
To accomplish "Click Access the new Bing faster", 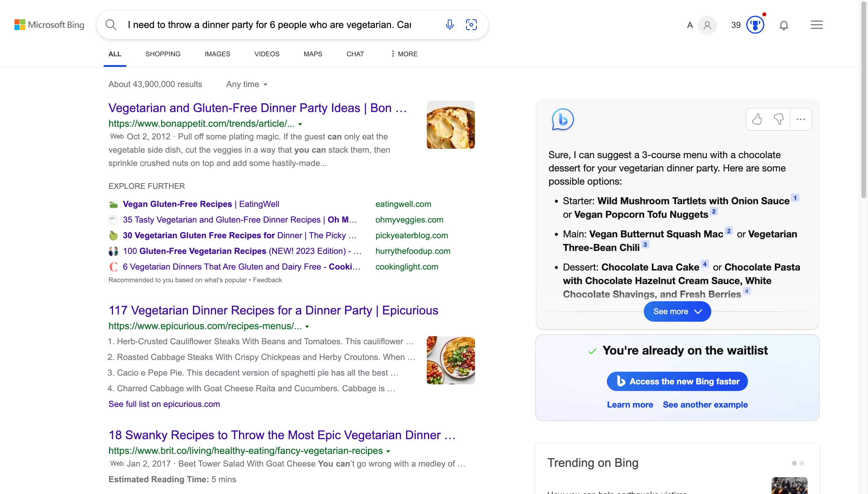I will pos(677,381).
